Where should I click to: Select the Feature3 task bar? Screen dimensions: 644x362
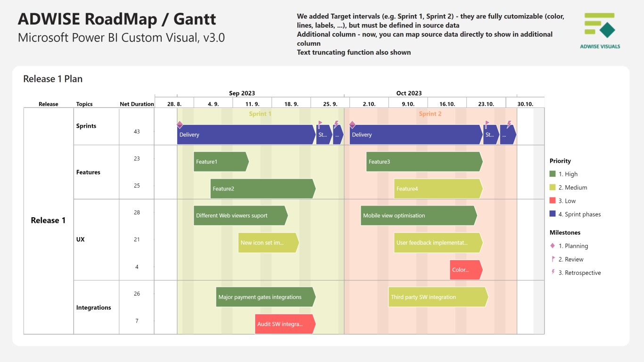tap(424, 162)
